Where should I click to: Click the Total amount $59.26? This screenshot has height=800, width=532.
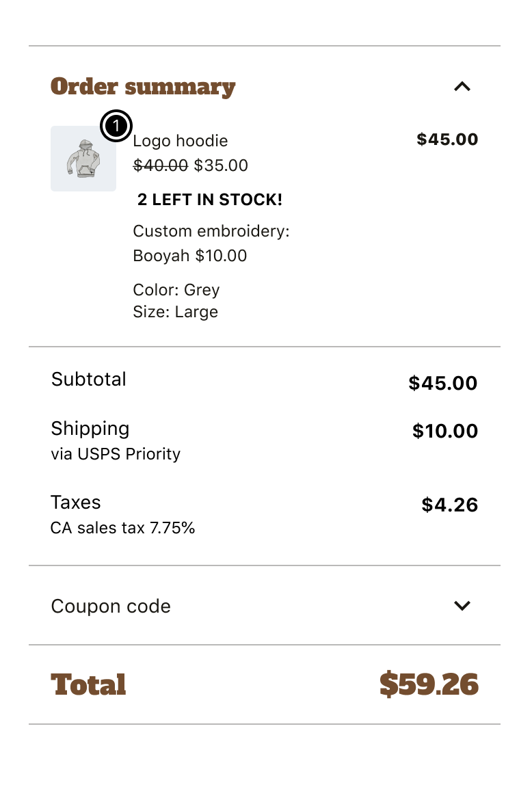[429, 684]
